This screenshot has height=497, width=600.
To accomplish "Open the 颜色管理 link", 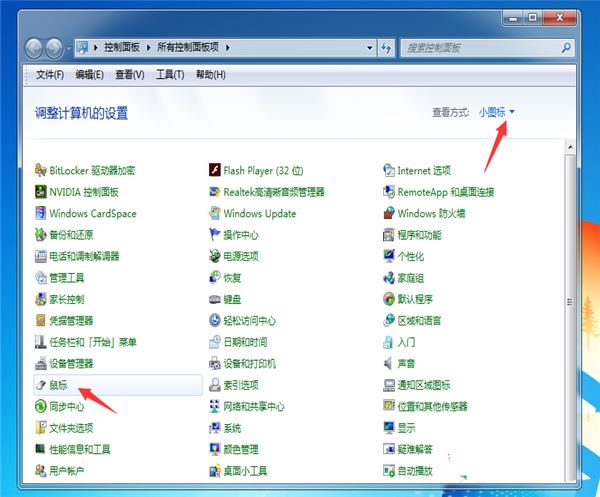I will pyautogui.click(x=241, y=449).
